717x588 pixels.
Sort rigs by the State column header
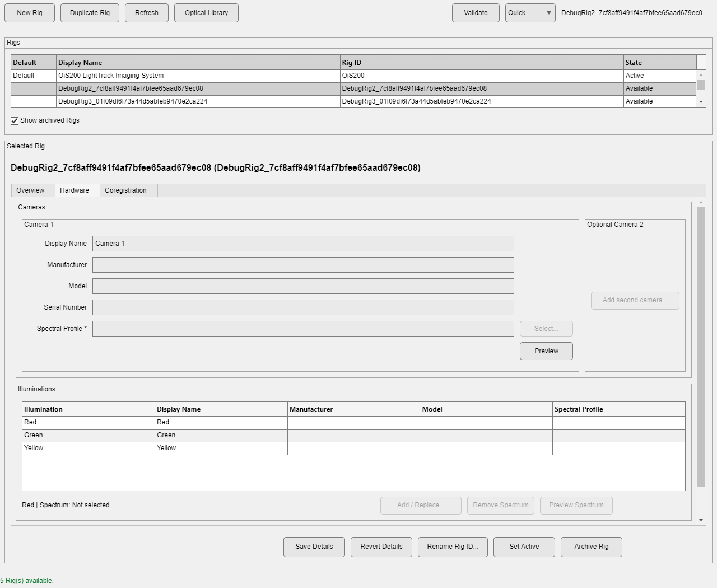(660, 62)
